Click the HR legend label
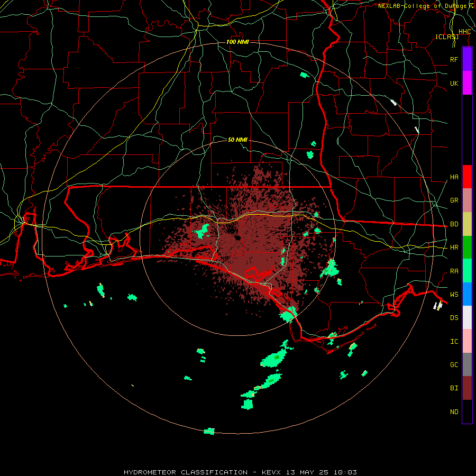 [x=454, y=248]
